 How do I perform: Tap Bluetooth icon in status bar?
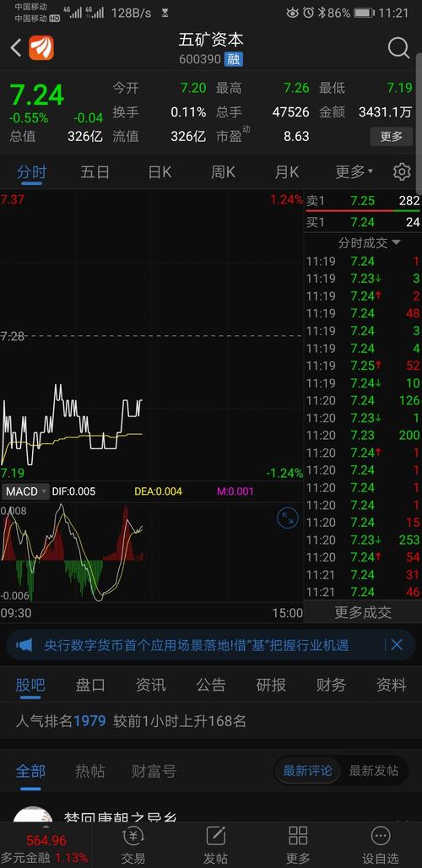pyautogui.click(x=322, y=13)
